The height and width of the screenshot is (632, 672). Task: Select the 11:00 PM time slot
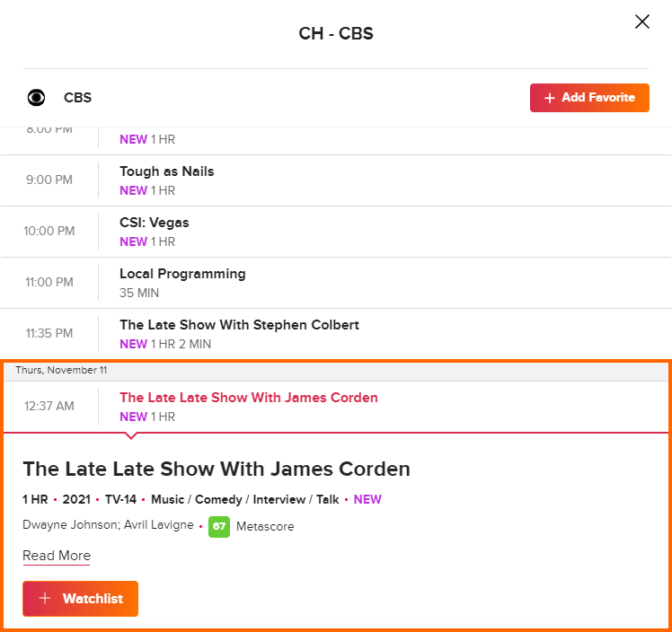[x=49, y=282]
